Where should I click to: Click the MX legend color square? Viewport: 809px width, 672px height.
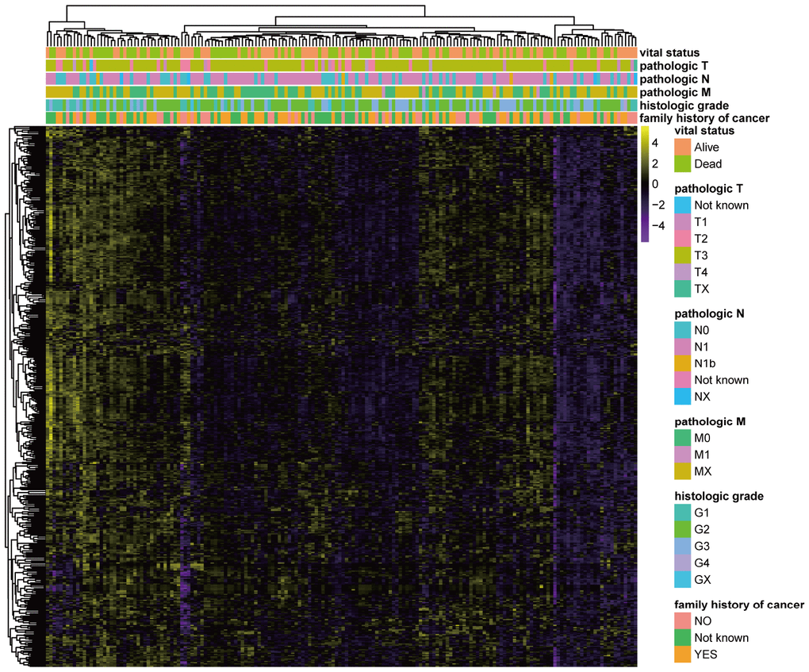pos(682,471)
